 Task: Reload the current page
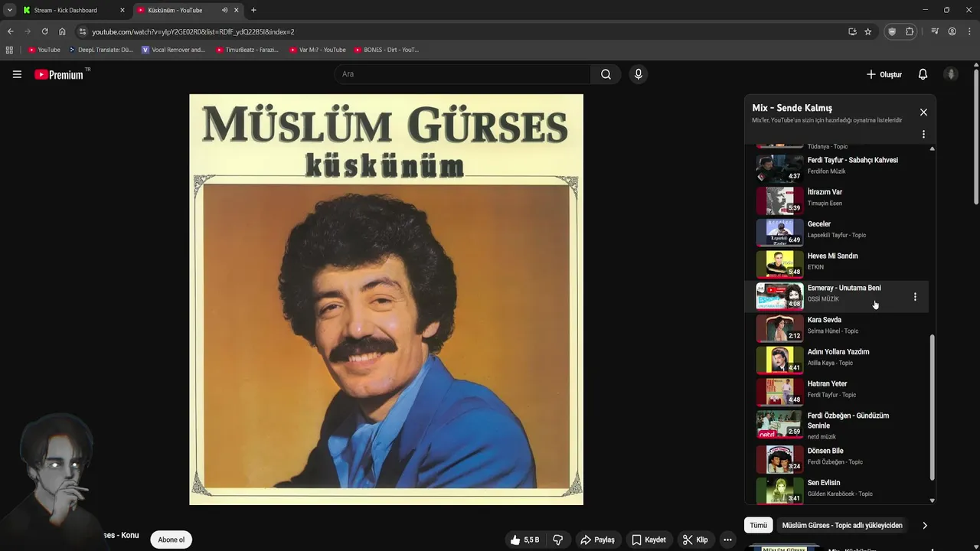pos(44,31)
